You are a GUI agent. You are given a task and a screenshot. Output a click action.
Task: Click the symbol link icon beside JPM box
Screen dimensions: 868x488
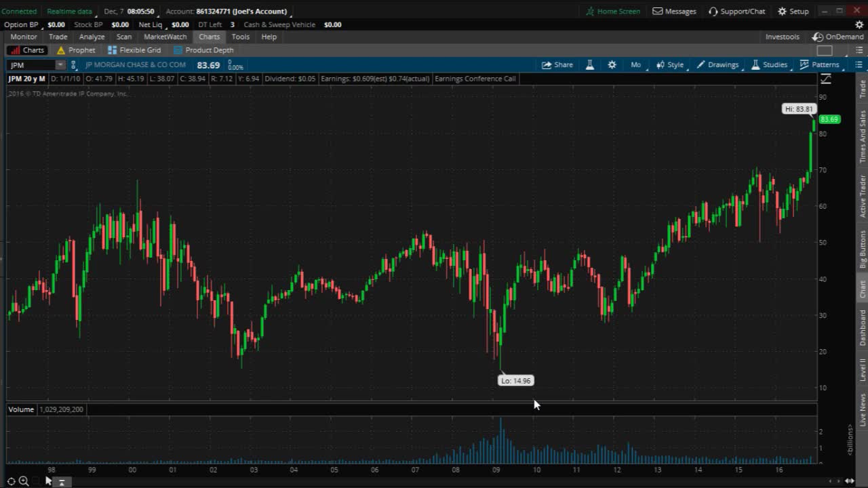pyautogui.click(x=74, y=65)
